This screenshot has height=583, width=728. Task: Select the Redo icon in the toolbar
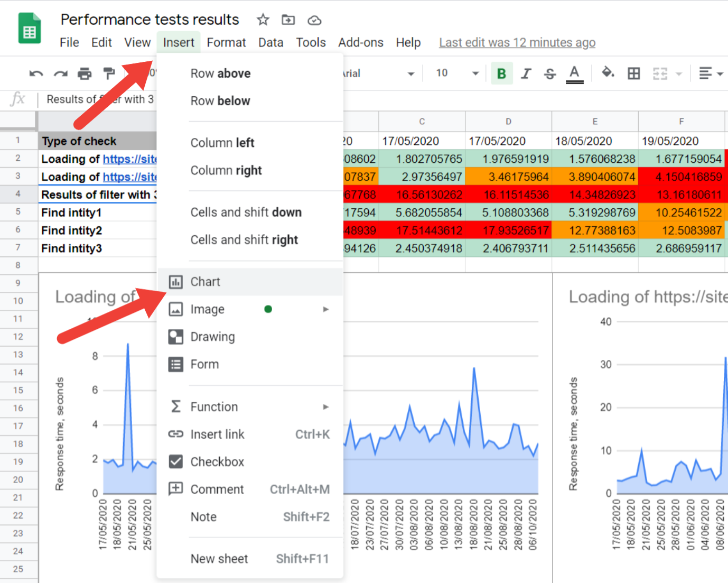[x=60, y=73]
